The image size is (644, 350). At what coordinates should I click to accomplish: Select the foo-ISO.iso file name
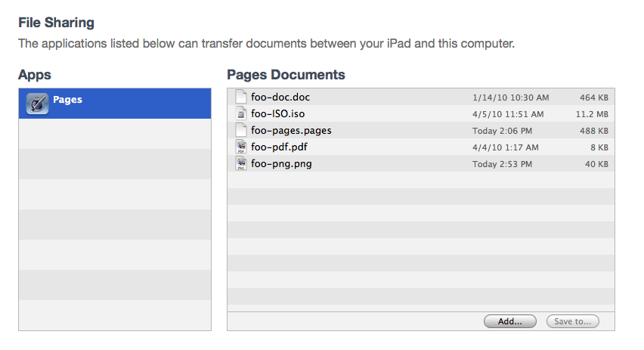pyautogui.click(x=278, y=114)
